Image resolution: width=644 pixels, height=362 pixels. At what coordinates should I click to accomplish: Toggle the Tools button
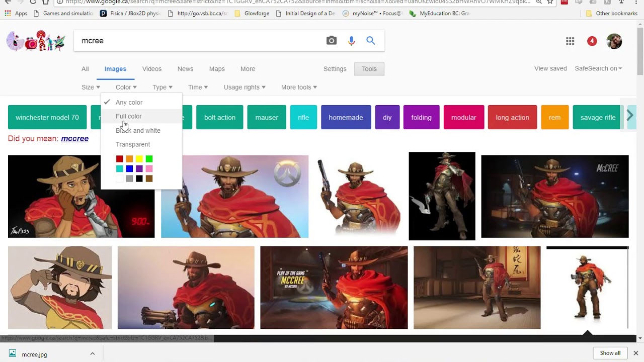(x=369, y=69)
